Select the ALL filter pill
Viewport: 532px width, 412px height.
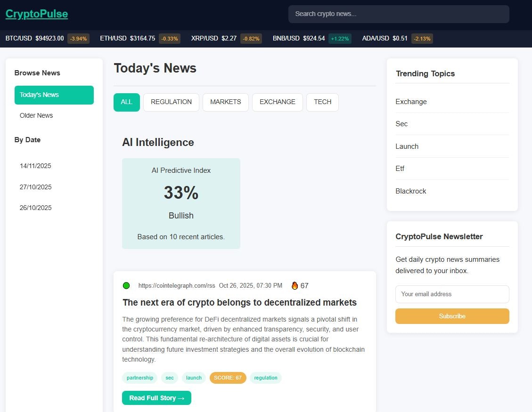[x=126, y=102]
